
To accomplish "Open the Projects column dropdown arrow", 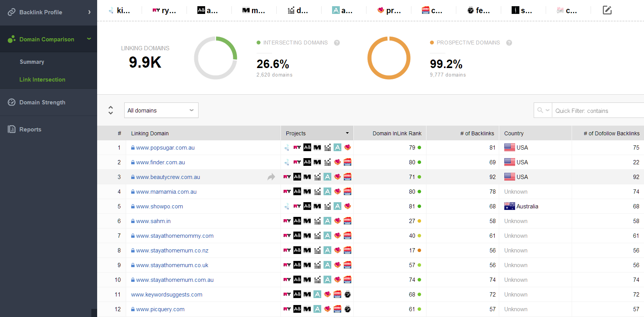I will click(347, 133).
